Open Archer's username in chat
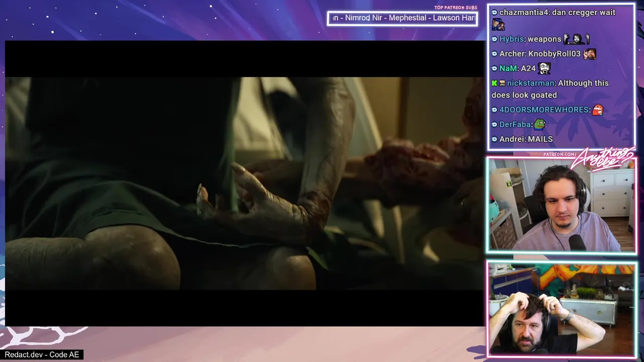The image size is (644, 362). click(x=512, y=54)
